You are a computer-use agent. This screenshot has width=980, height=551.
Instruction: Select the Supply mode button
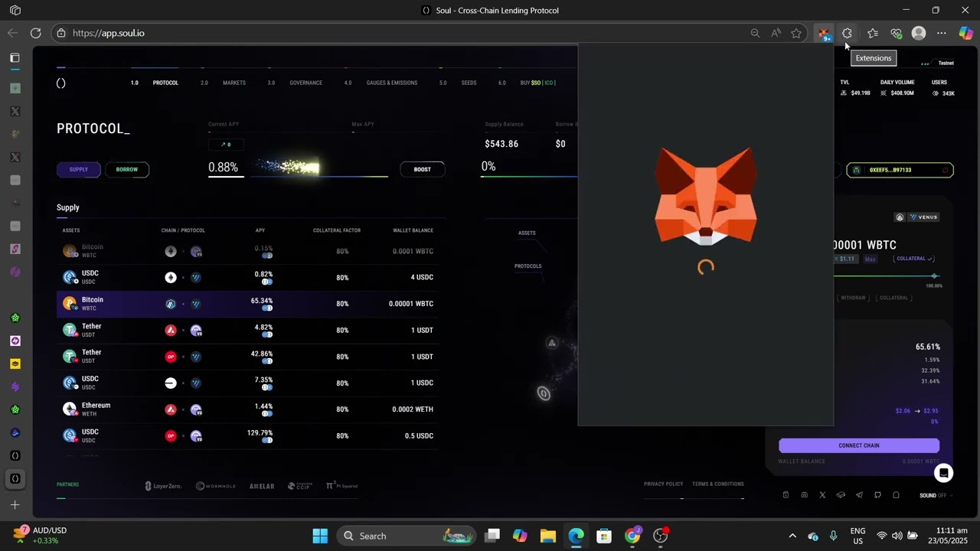pos(79,169)
